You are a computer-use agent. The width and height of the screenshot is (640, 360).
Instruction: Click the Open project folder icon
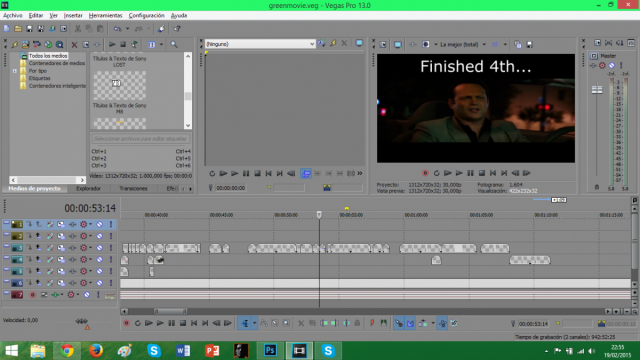(x=18, y=29)
